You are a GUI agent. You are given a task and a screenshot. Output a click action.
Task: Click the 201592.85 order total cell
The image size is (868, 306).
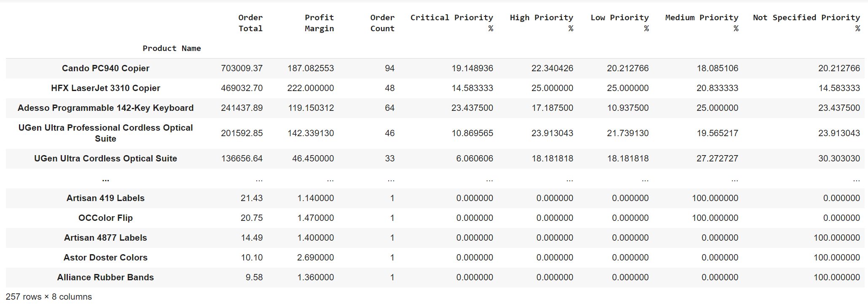242,133
